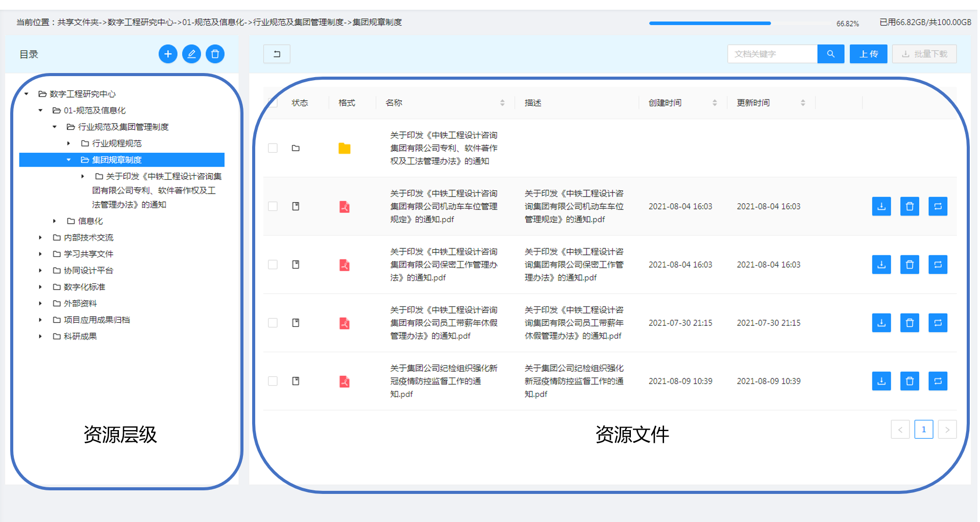Click the edit directory pencil icon

point(191,54)
